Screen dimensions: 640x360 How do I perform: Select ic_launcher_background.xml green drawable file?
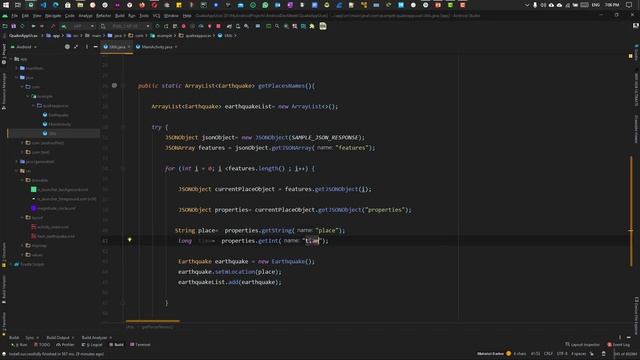coord(60,190)
